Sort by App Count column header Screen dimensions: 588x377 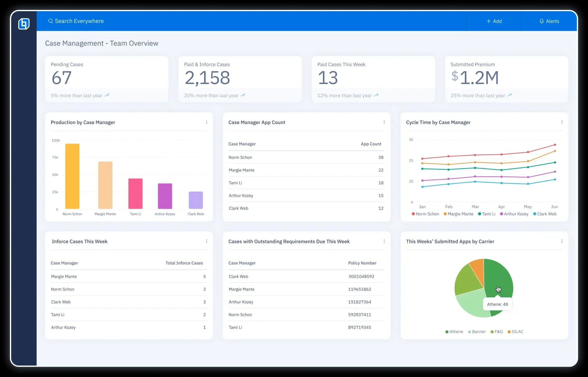click(371, 144)
